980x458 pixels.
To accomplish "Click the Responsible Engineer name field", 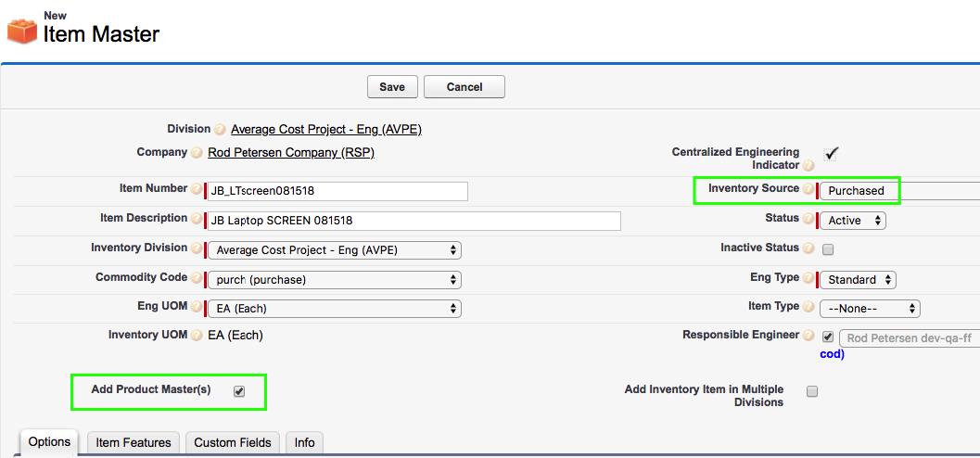I will [x=910, y=338].
